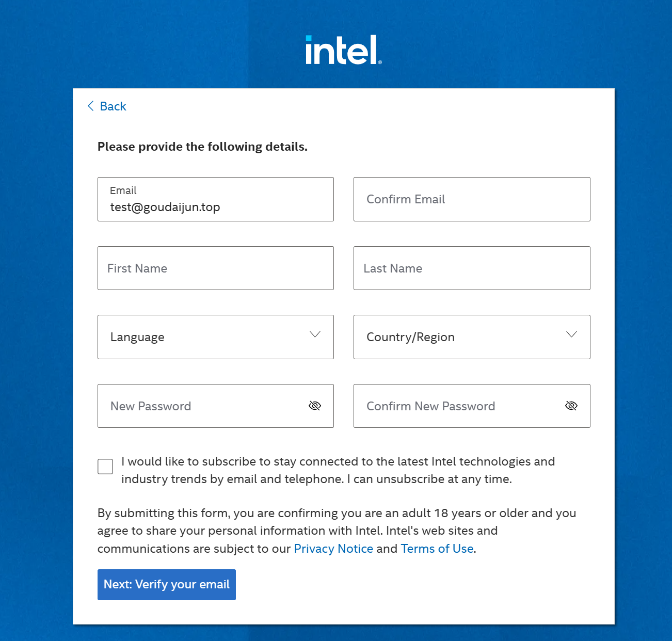
Task: Click the Last Name field
Action: 471,268
